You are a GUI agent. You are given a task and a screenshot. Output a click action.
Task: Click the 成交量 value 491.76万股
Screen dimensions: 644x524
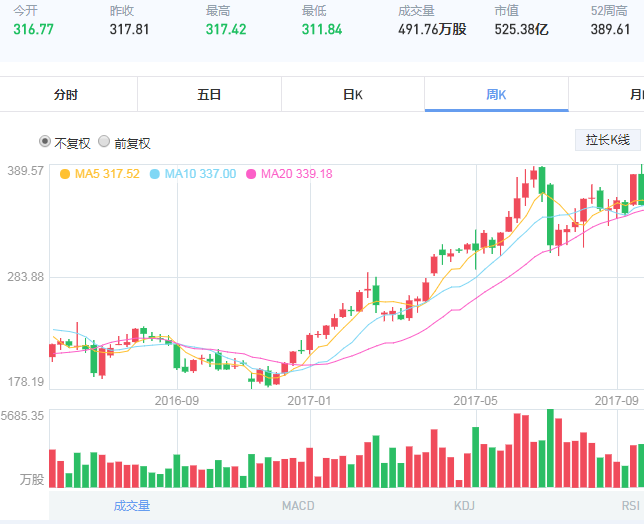[x=432, y=30]
